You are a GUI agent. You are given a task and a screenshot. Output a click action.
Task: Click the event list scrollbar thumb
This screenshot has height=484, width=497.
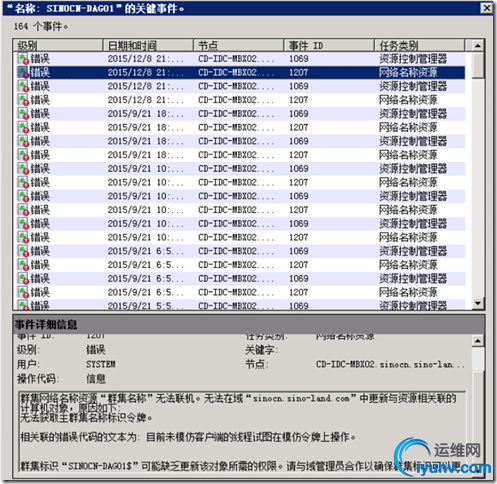point(478,65)
